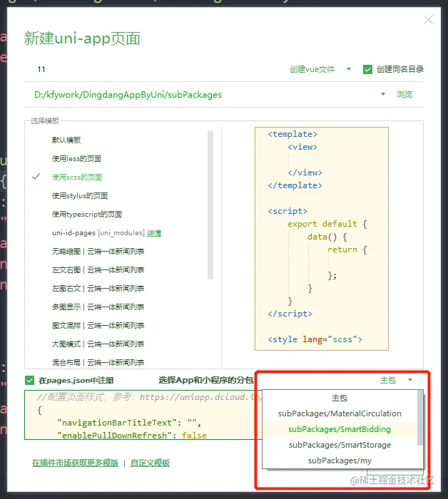The height and width of the screenshot is (499, 448).
Task: Click the enablePullDownRefresh false value line
Action: click(x=132, y=435)
